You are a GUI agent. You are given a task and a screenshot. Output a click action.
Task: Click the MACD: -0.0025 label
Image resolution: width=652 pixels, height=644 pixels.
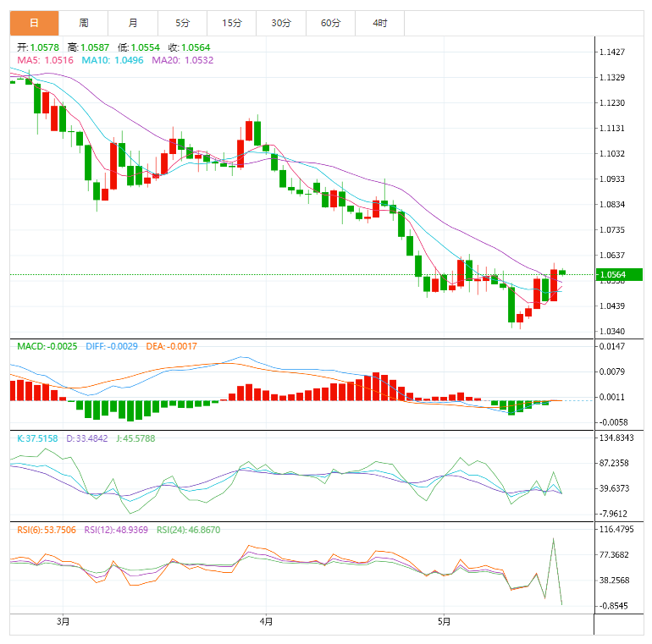tap(47, 346)
